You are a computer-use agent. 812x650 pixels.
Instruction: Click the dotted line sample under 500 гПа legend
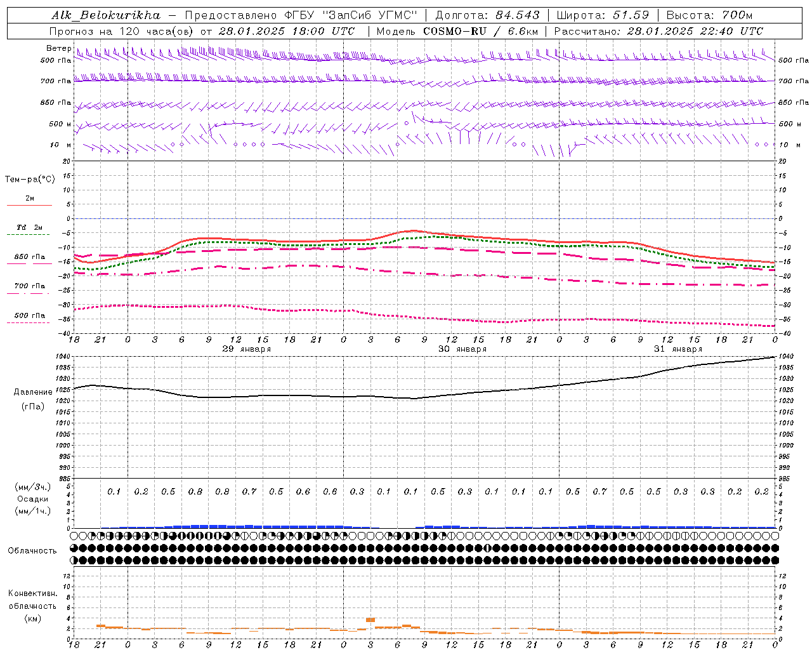[x=28, y=323]
